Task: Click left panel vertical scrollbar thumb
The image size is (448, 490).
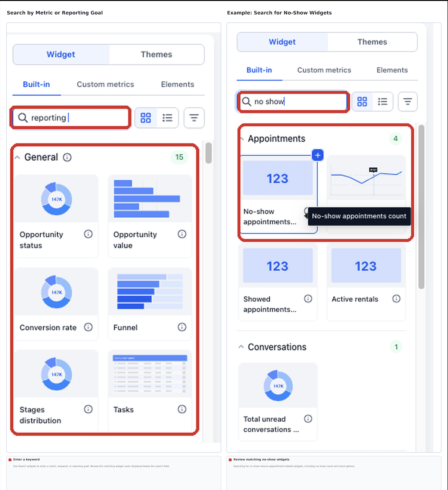Action: (209, 153)
